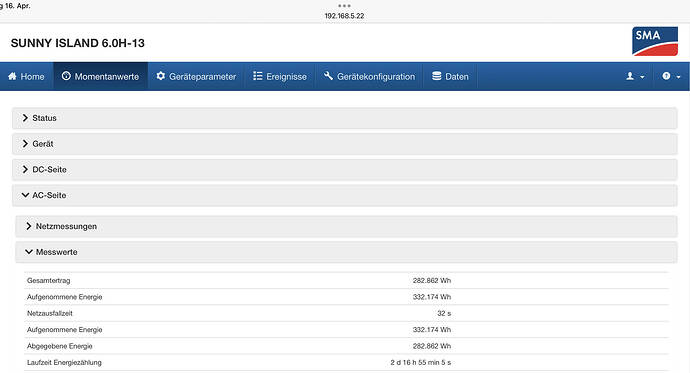Expand the Status section
The image size is (690, 373).
click(345, 118)
